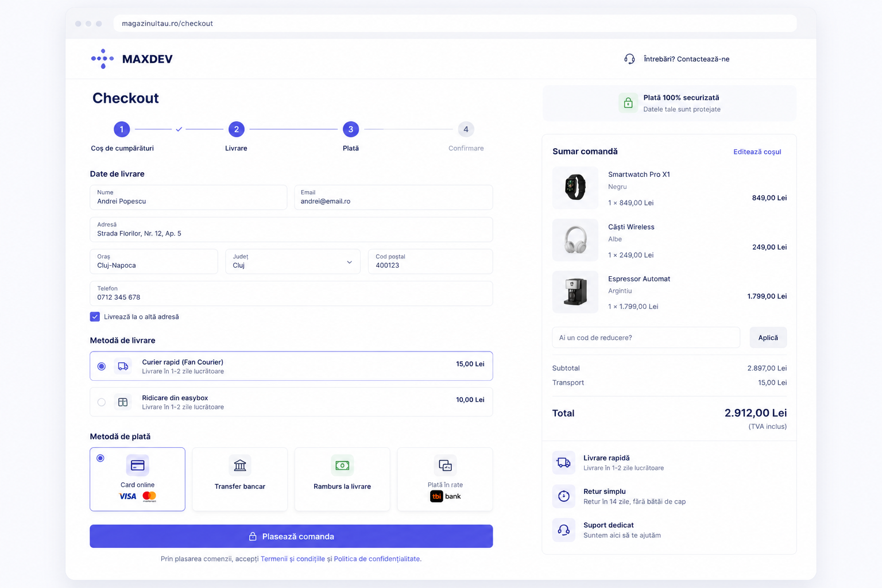Click the Cod poștal field

click(x=430, y=261)
